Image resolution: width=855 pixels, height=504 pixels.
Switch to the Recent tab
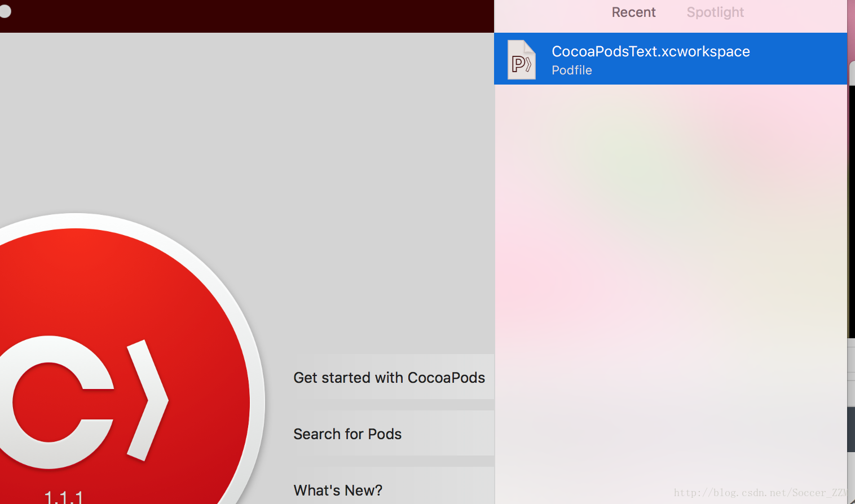[x=633, y=12]
